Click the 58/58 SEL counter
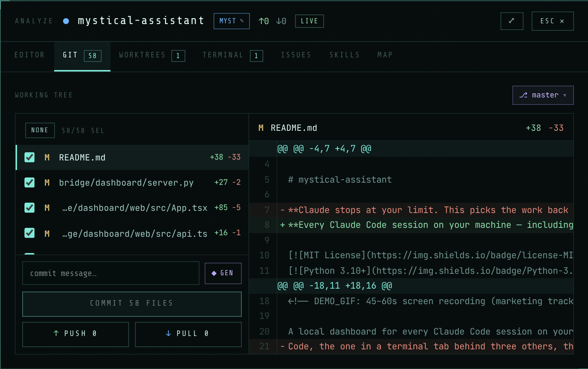588x369 pixels. [83, 131]
